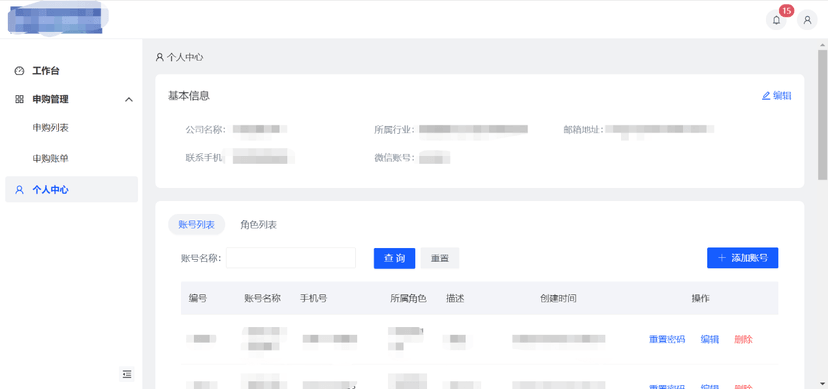Image resolution: width=828 pixels, height=389 pixels.
Task: Click 删除 in the first account row
Action: click(743, 339)
